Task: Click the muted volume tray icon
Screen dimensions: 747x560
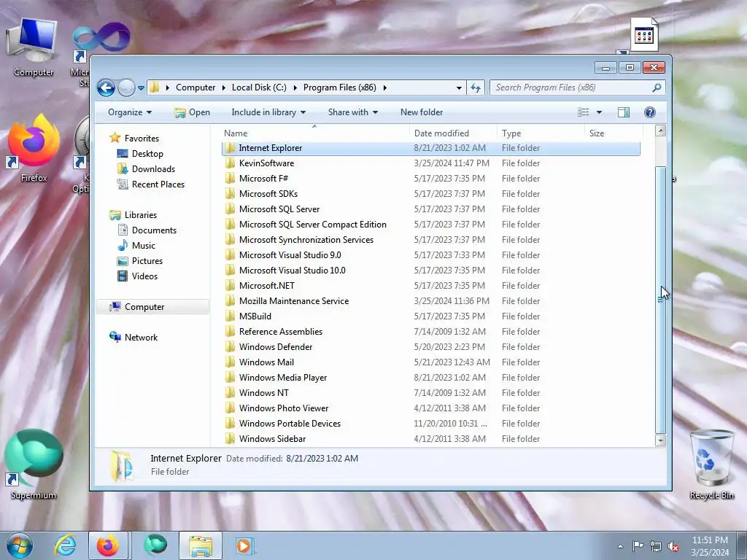Action: pos(673,546)
